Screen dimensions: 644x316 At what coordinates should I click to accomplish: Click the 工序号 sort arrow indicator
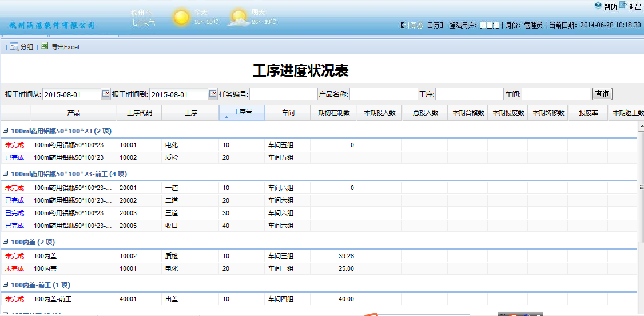[x=226, y=117]
